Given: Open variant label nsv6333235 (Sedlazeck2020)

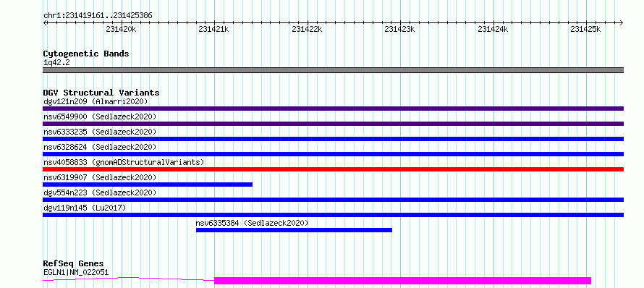Looking at the screenshot, I should [100, 132].
